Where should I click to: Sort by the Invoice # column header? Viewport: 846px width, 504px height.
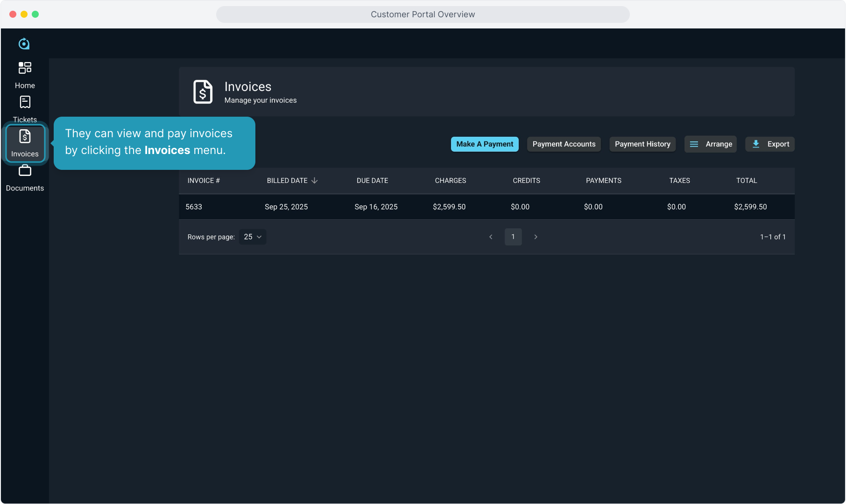(204, 181)
